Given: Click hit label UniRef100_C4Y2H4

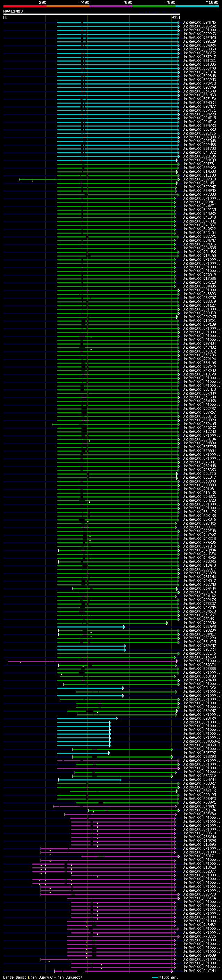Looking at the screenshot, I should click(x=199, y=971).
